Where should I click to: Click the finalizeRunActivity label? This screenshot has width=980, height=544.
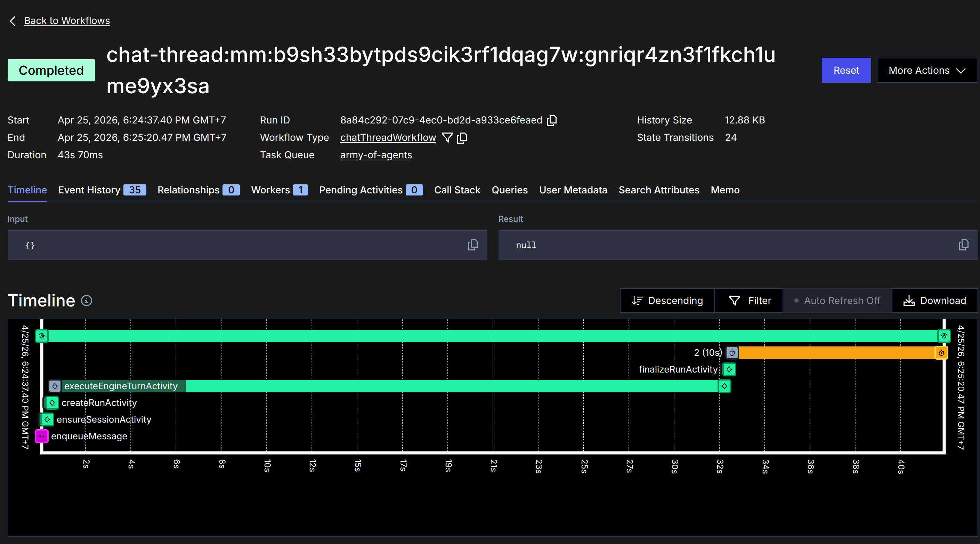(678, 369)
